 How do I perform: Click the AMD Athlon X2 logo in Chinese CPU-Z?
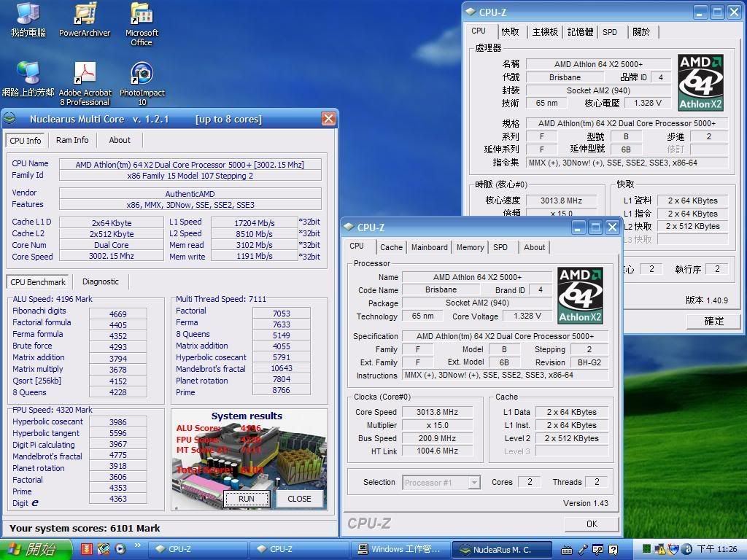tap(701, 82)
